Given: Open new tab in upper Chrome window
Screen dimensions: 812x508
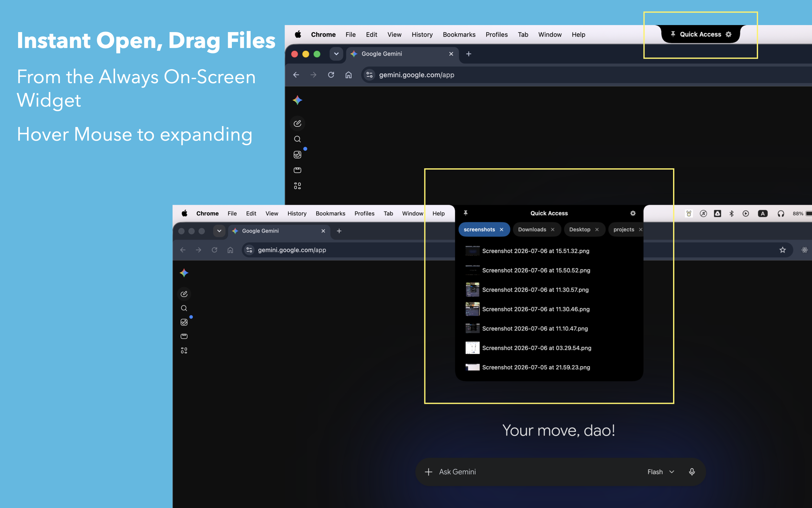Looking at the screenshot, I should [x=469, y=54].
